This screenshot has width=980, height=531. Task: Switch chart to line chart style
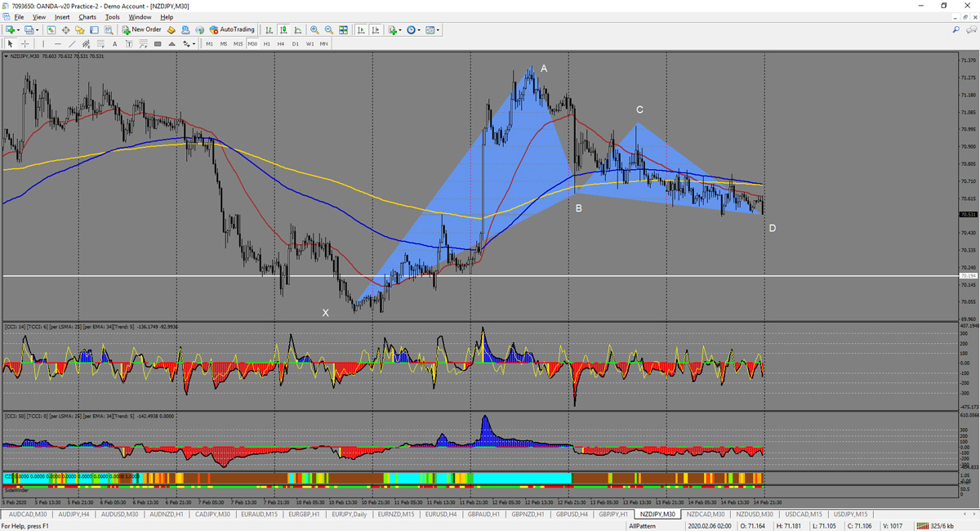click(296, 29)
